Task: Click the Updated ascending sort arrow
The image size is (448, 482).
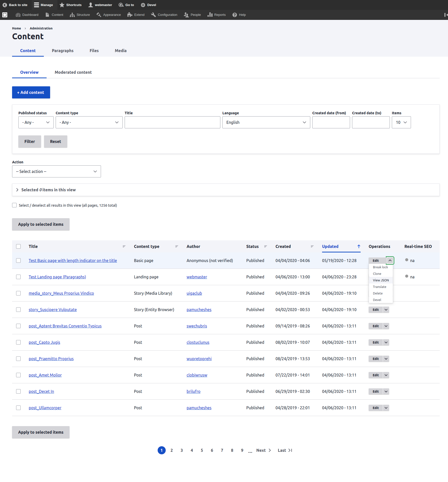Action: coord(359,247)
